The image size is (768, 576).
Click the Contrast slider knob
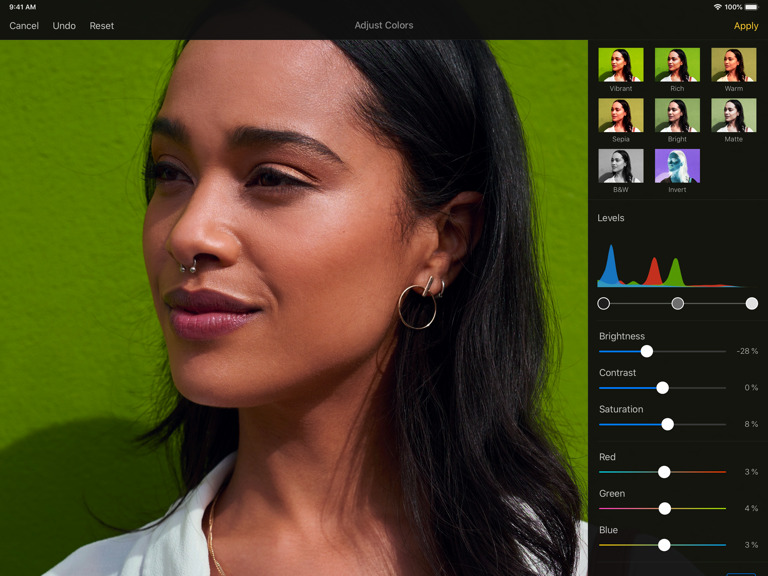[662, 387]
